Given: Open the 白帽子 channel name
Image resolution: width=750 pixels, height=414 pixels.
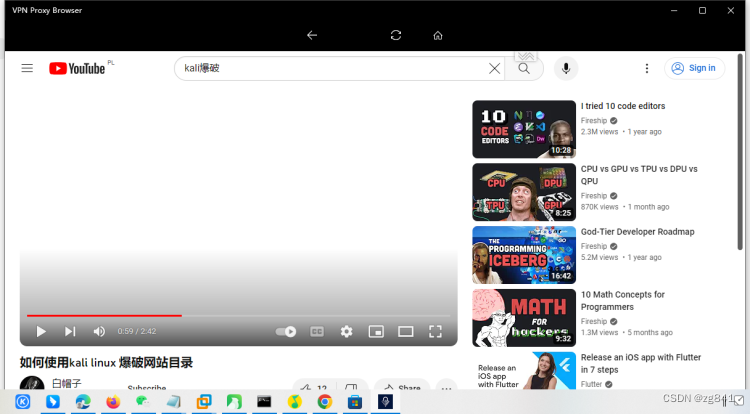Looking at the screenshot, I should pyautogui.click(x=66, y=383).
